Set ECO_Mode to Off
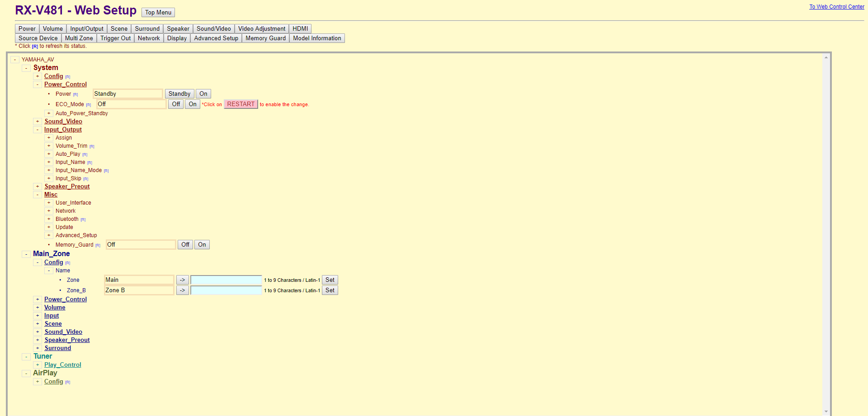 (176, 104)
